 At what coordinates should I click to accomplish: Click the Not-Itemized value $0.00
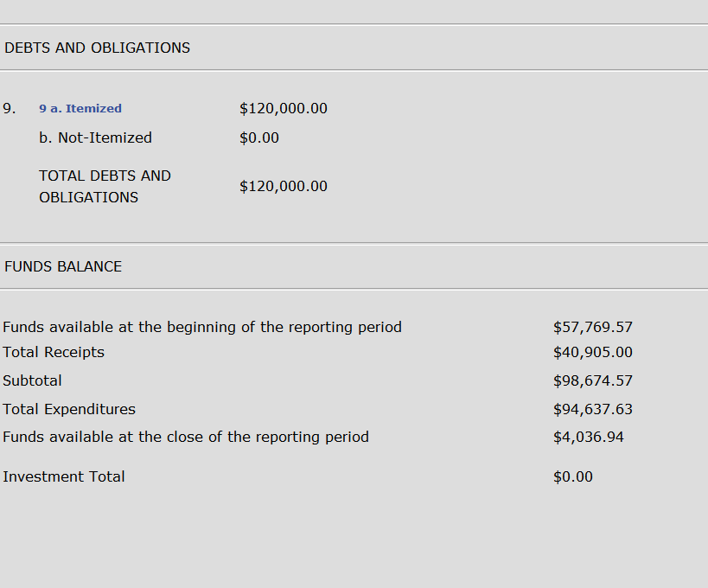259,137
